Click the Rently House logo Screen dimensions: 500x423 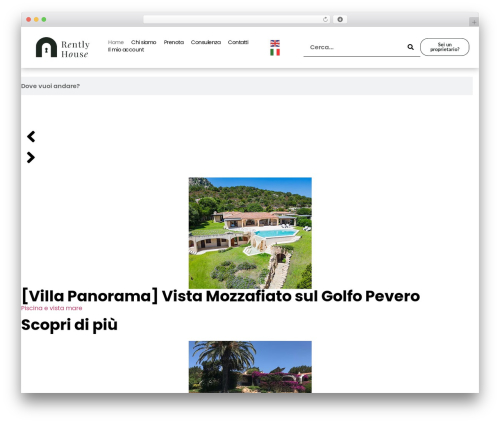tap(63, 48)
